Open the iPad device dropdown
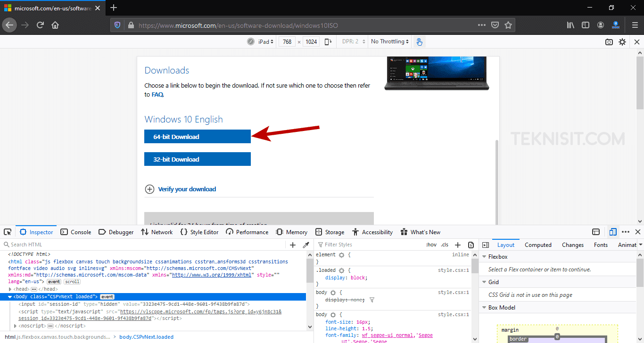Screen dimensions: 644x343 [266, 42]
